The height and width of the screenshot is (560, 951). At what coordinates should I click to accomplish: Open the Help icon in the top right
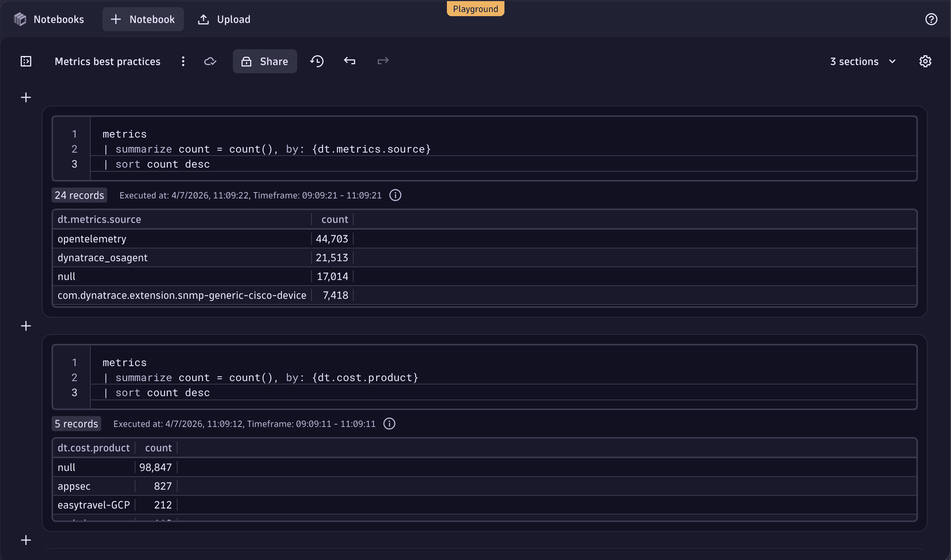pos(931,19)
